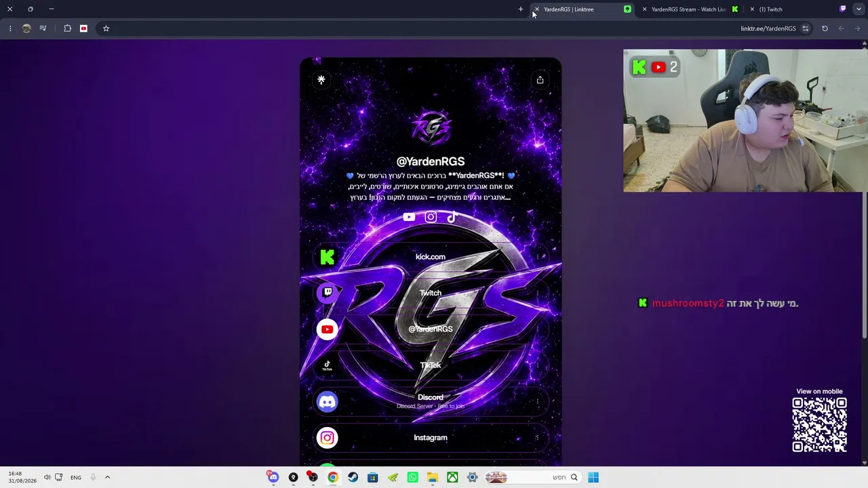Expand the tab search dropdown arrow
The width and height of the screenshot is (868, 488).
coord(859,9)
